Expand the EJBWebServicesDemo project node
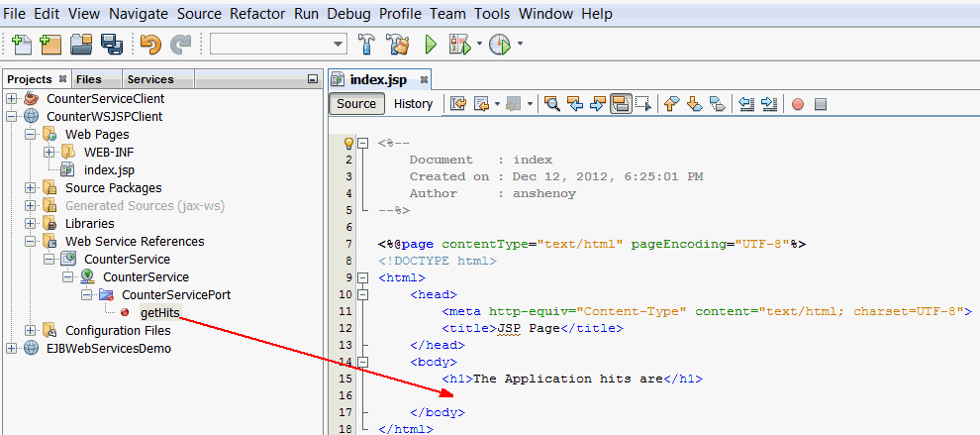The height and width of the screenshot is (435, 980). point(11,349)
